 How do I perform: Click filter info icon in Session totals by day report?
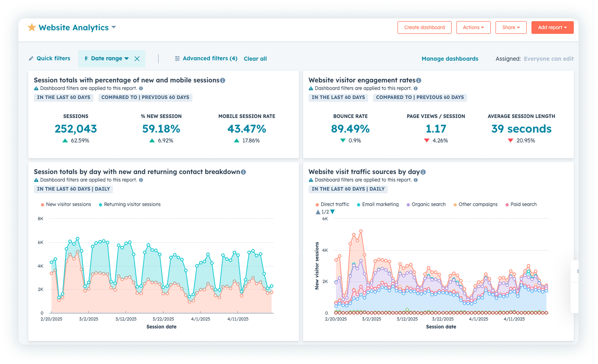tap(141, 180)
